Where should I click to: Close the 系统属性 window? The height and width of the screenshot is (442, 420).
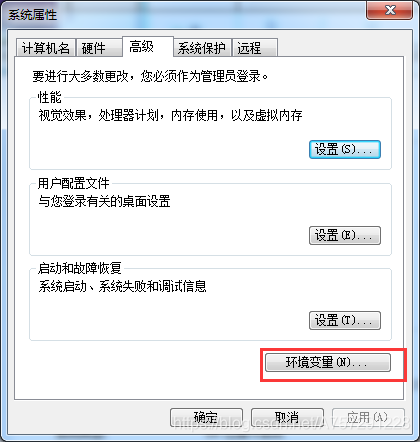(x=389, y=10)
